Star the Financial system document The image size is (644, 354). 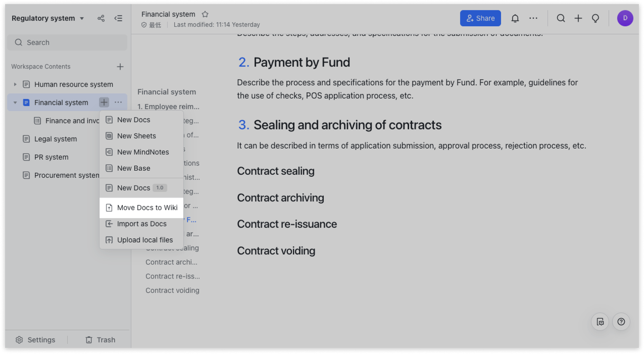pos(205,14)
